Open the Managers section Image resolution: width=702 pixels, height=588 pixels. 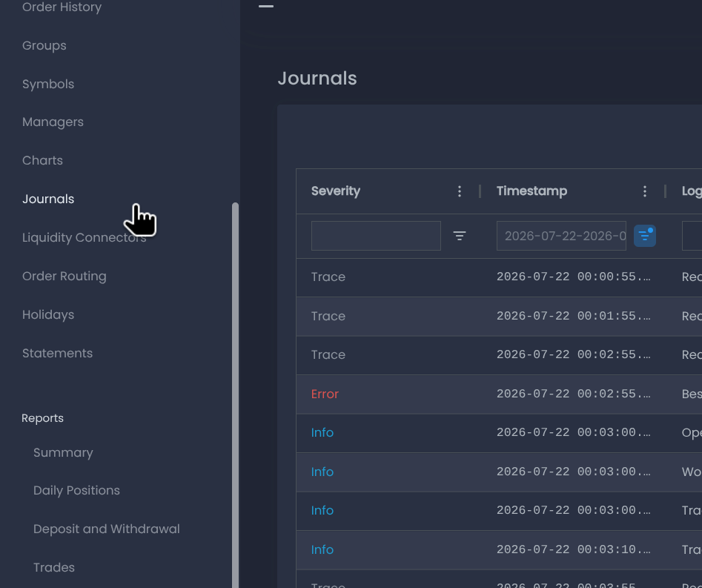coord(53,122)
